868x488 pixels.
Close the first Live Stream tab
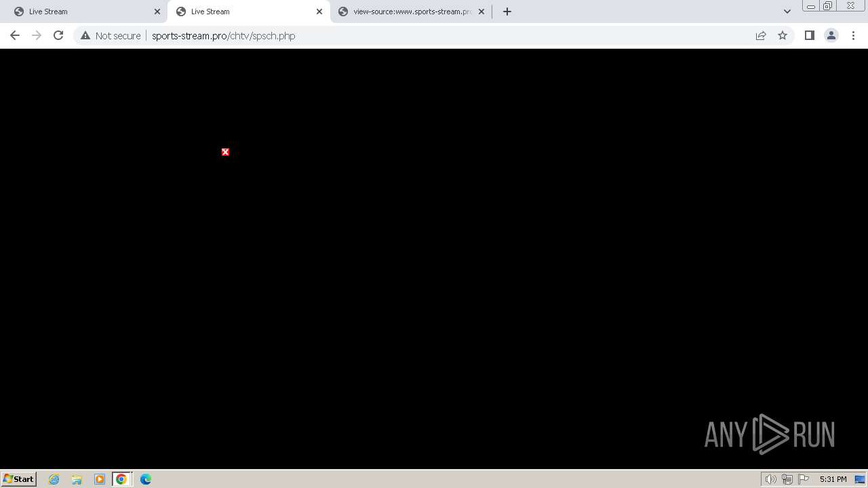tap(157, 12)
